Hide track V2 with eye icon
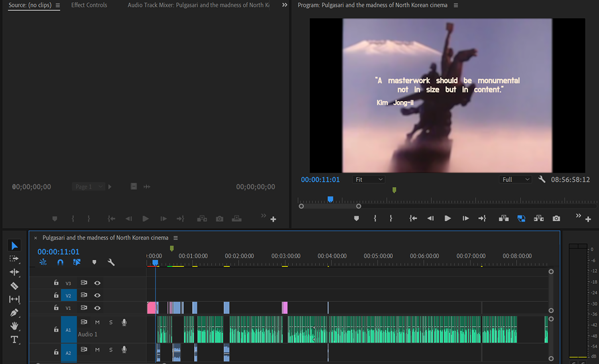Viewport: 599px width, 364px height. click(x=97, y=295)
